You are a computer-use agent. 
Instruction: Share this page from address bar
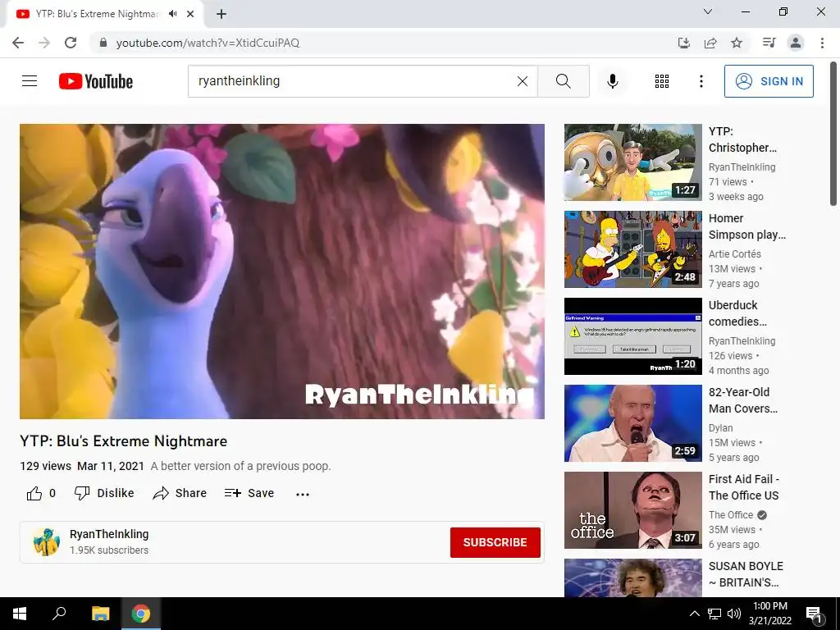click(x=710, y=43)
